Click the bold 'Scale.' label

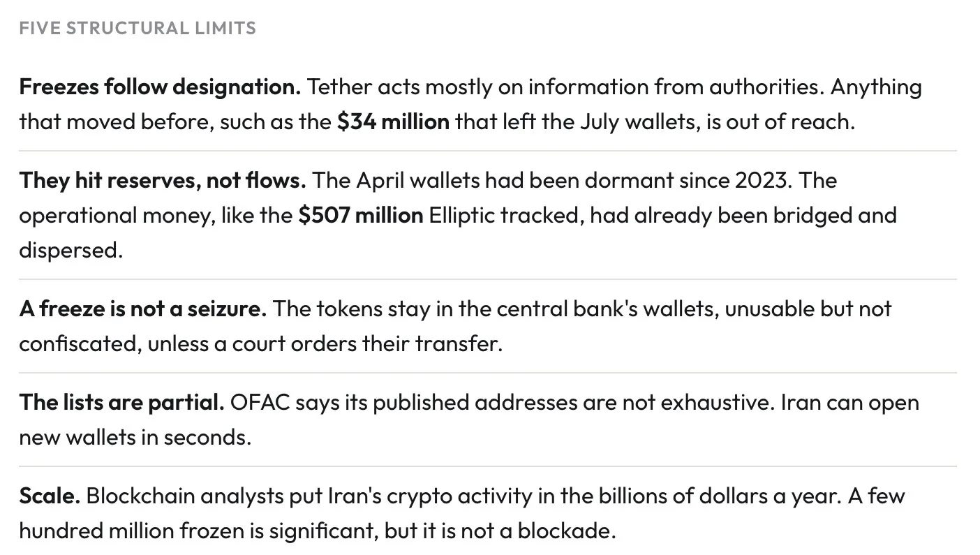(50, 496)
